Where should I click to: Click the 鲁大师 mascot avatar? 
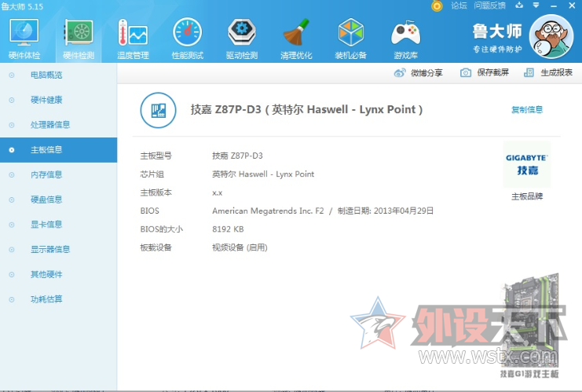tap(551, 36)
